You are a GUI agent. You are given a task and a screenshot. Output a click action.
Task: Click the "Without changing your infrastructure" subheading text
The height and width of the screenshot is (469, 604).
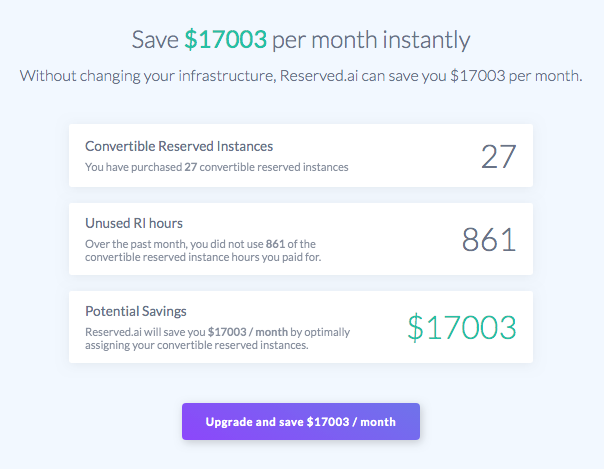click(145, 76)
